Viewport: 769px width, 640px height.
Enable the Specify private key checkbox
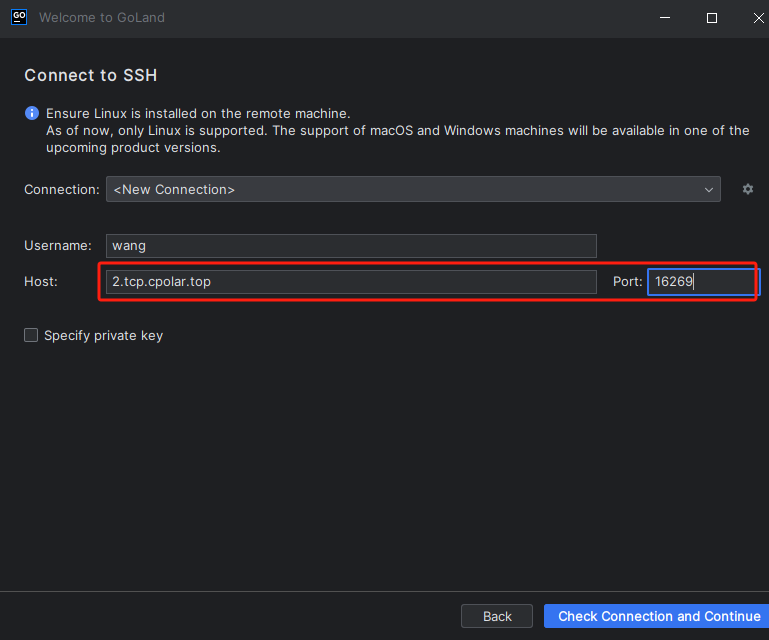point(31,336)
